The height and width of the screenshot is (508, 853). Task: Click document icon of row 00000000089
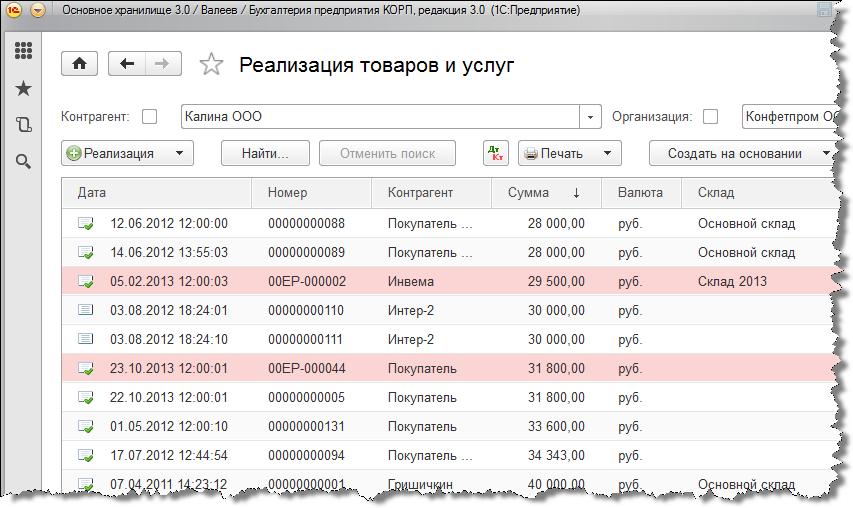pos(85,252)
